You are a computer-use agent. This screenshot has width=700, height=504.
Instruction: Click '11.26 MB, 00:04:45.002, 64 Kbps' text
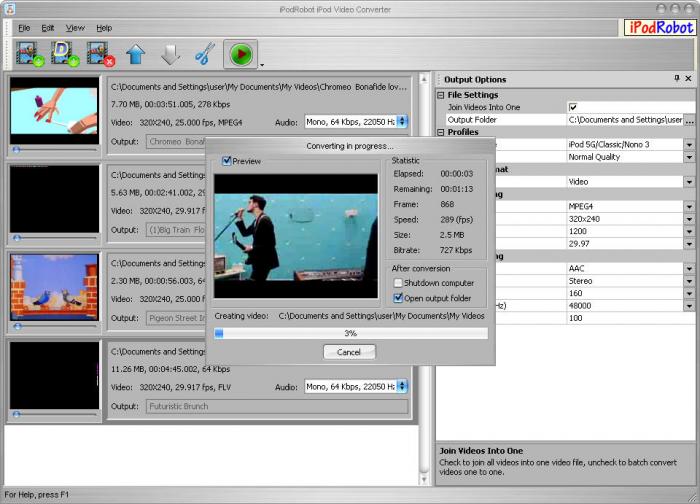point(171,369)
